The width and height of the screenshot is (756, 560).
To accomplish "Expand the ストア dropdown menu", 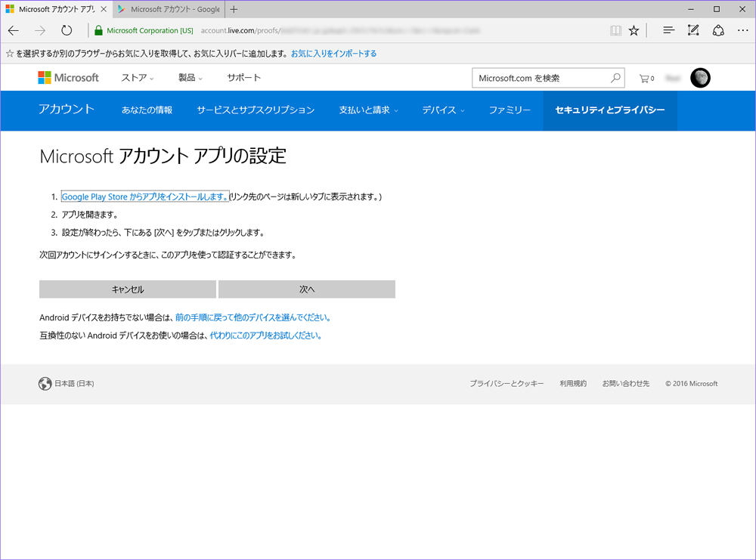I will click(138, 78).
